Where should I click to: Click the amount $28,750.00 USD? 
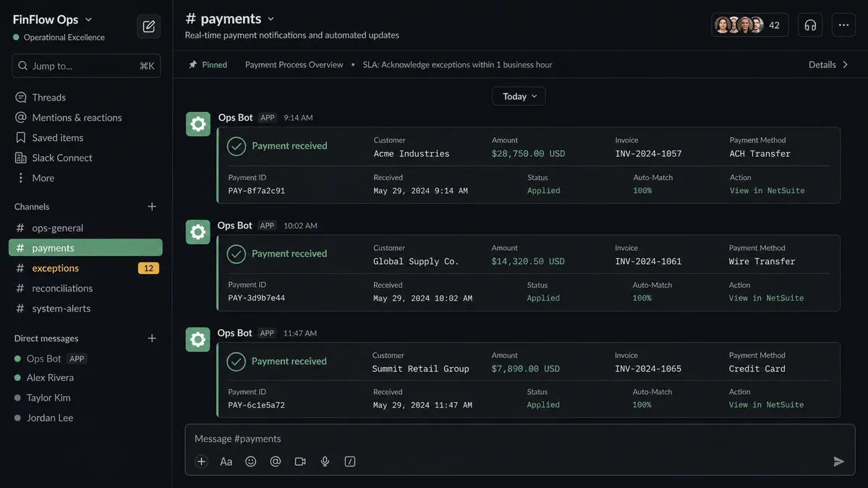pos(528,153)
